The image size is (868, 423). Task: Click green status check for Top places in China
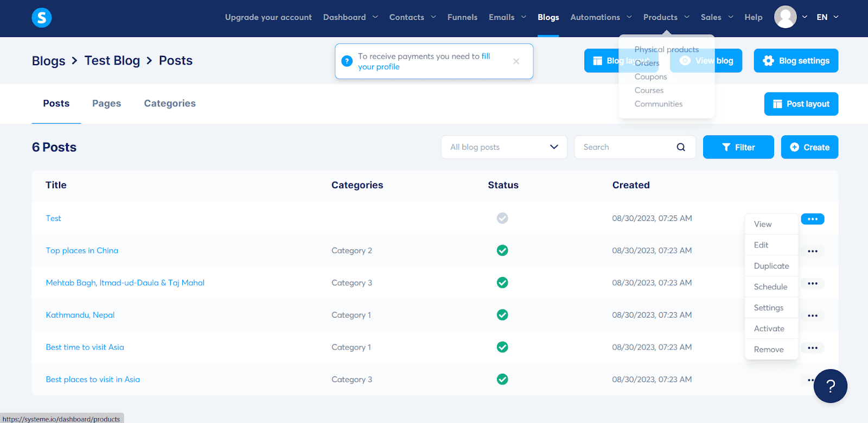click(502, 250)
